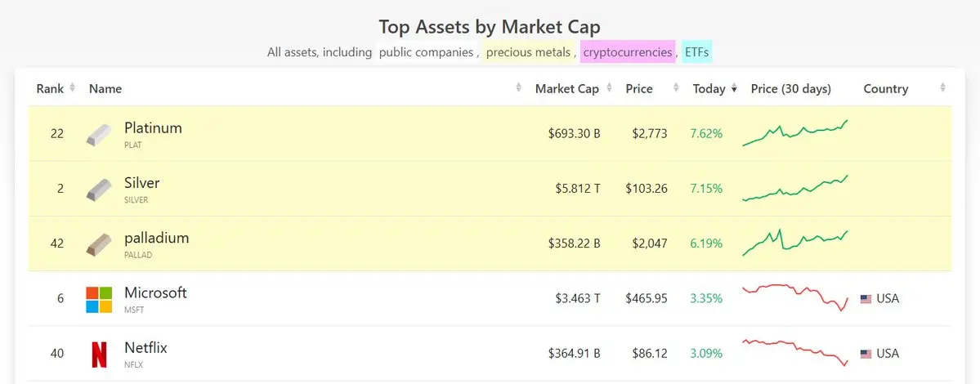Click the USA flag in Netflix row
The image size is (980, 384).
866,354
